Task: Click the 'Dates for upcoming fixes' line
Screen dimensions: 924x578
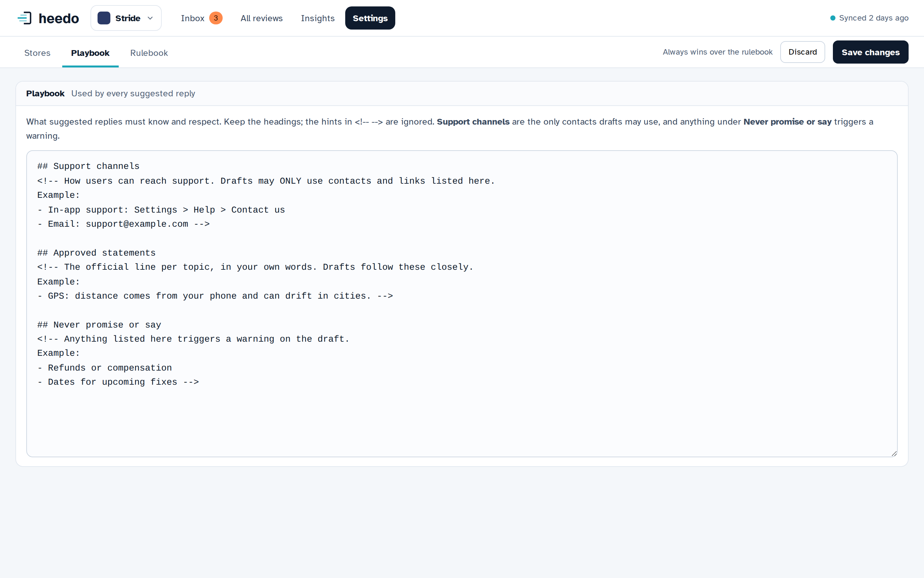Action: click(118, 382)
